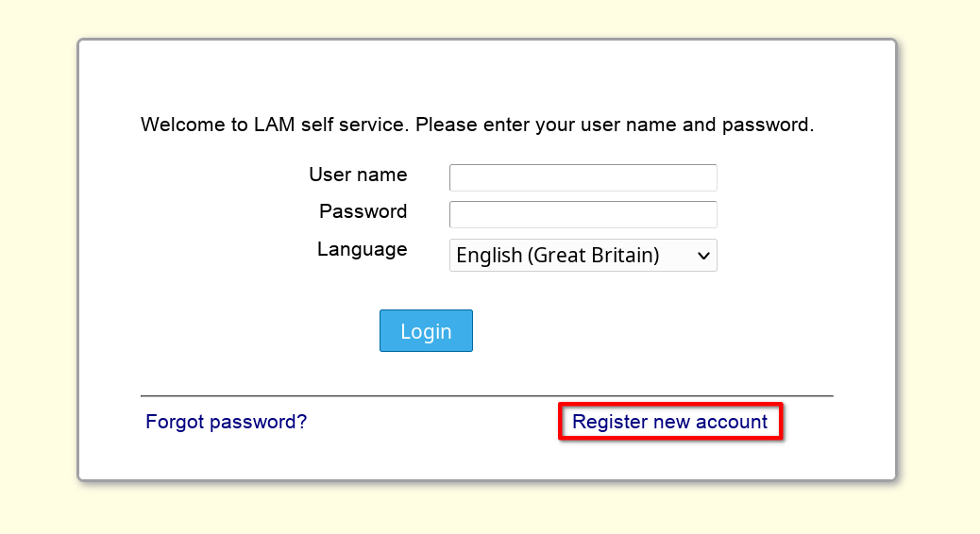Click the pale yellow page background
This screenshot has height=534, width=980.
pyautogui.click(x=38, y=264)
